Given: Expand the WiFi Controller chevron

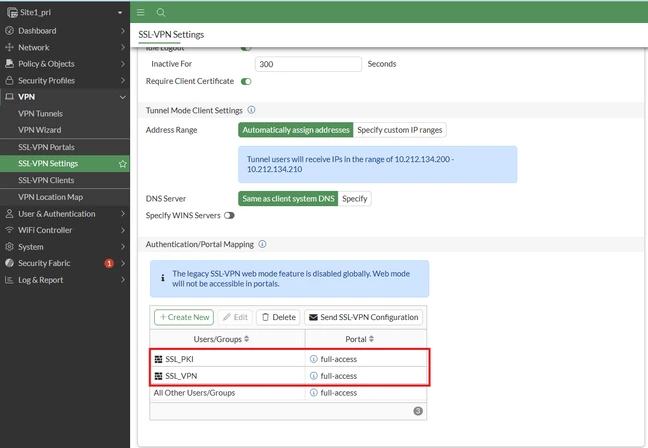Looking at the screenshot, I should tap(123, 230).
